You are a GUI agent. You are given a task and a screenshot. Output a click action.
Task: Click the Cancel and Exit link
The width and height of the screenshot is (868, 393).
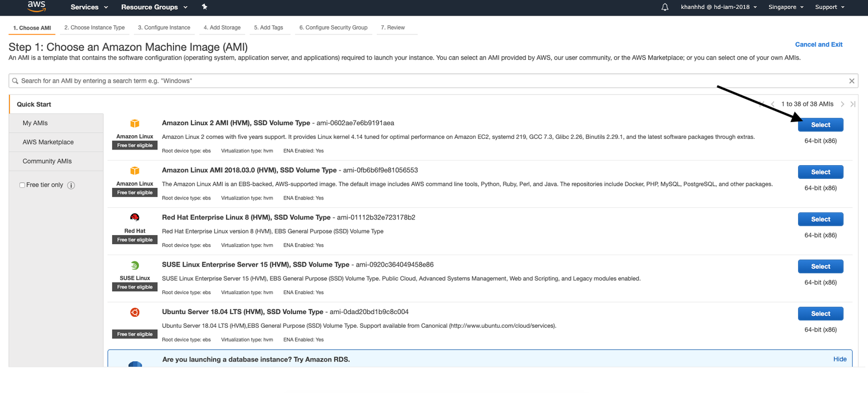(819, 45)
